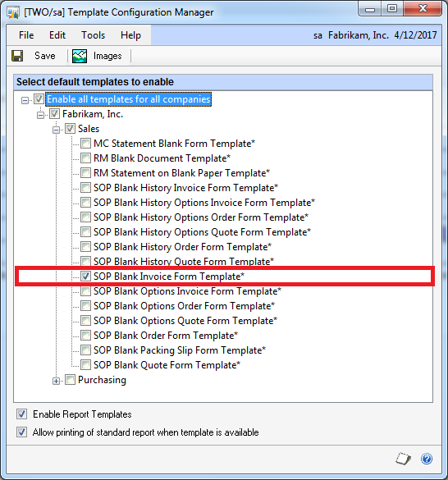Toggle Enable Report Templates checkbox
This screenshot has height=480, width=448.
tap(21, 414)
